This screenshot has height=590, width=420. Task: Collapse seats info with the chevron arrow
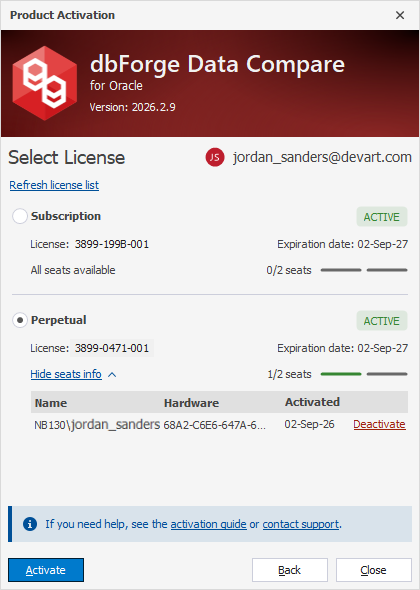pos(112,374)
